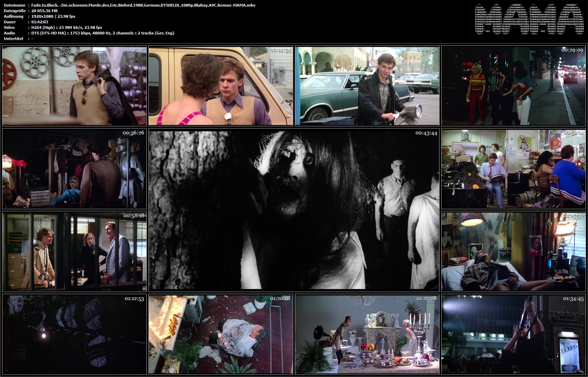
Task: Click the 20 055.36 MB file size value
Action: pyautogui.click(x=45, y=11)
